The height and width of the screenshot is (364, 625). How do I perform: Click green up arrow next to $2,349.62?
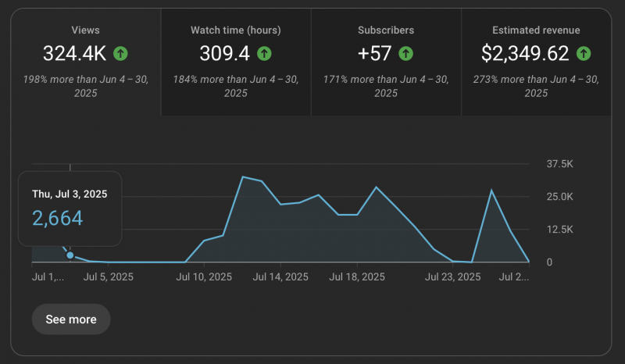coord(583,53)
